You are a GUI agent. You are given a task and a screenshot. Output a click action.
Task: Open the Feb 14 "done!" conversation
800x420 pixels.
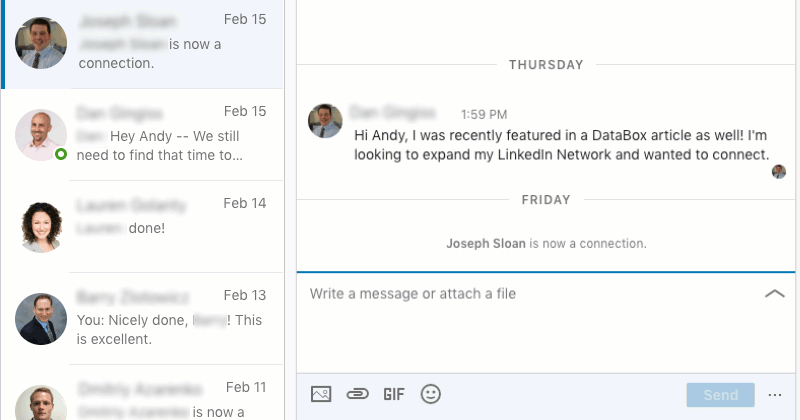pyautogui.click(x=143, y=227)
